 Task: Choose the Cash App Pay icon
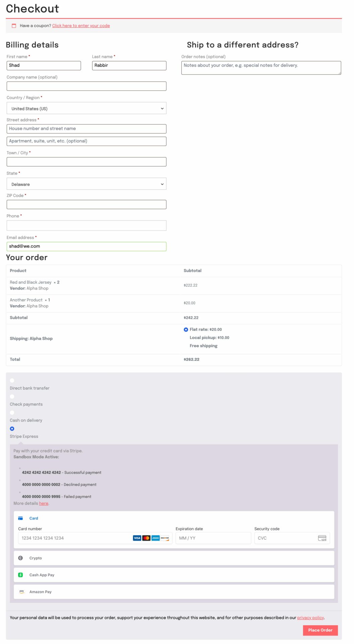(20, 575)
